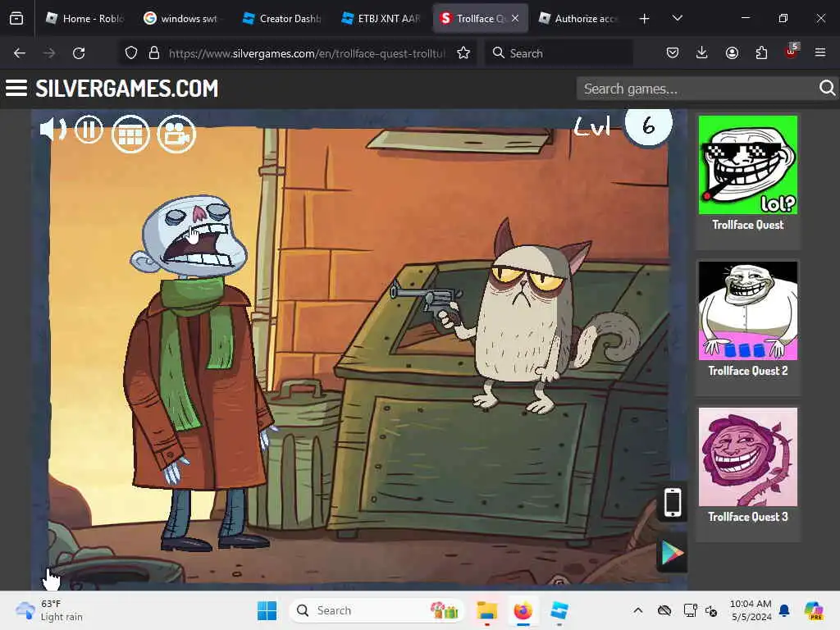Click the Trollface Quest title link
The width and height of the screenshot is (840, 630).
tap(748, 225)
